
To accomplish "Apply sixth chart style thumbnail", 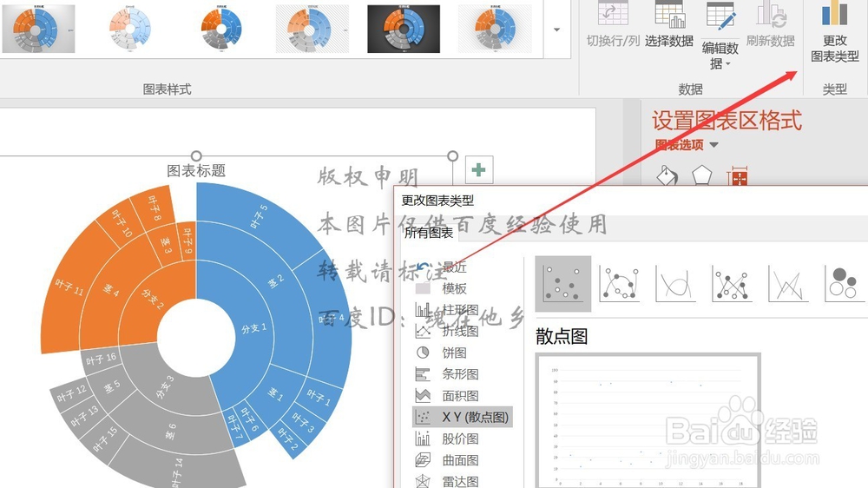I will [x=495, y=29].
